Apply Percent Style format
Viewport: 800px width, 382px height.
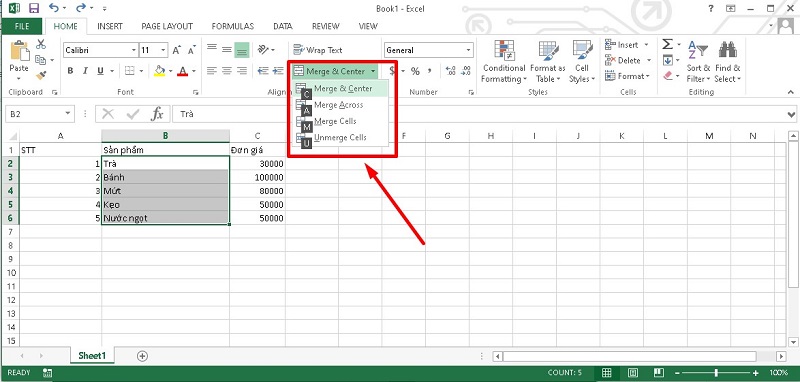click(x=415, y=71)
